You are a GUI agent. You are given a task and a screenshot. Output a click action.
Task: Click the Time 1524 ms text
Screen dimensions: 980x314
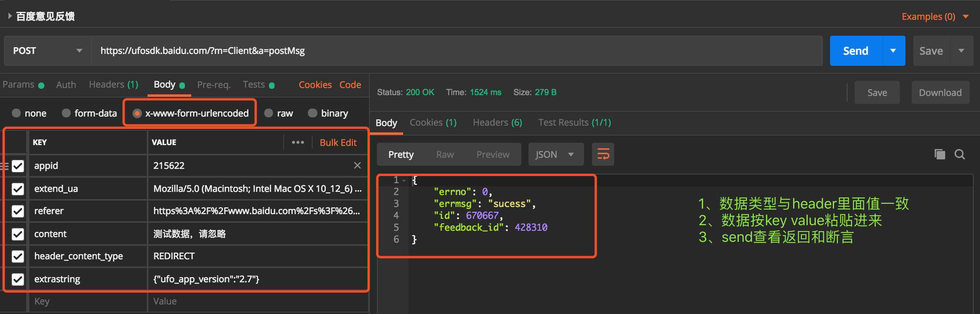474,92
